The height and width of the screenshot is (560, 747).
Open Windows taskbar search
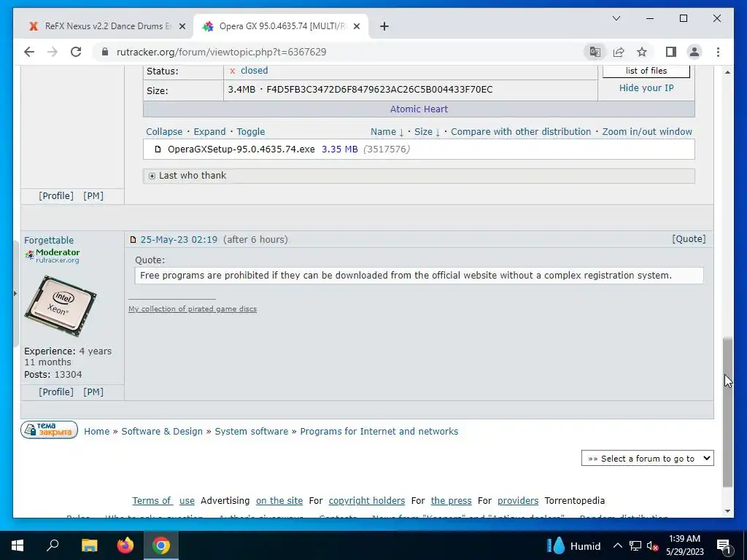pyautogui.click(x=53, y=545)
